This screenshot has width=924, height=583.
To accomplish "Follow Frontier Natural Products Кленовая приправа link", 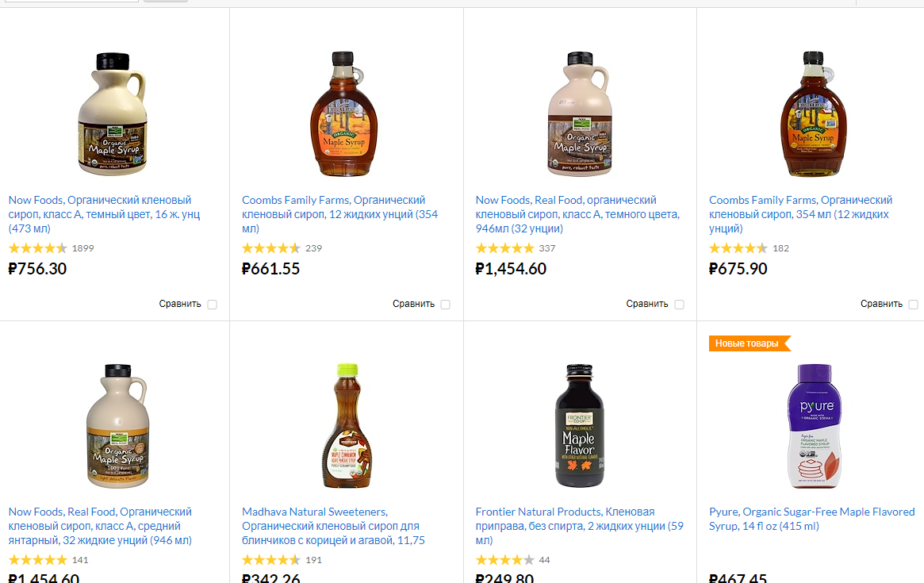I will 579,526.
